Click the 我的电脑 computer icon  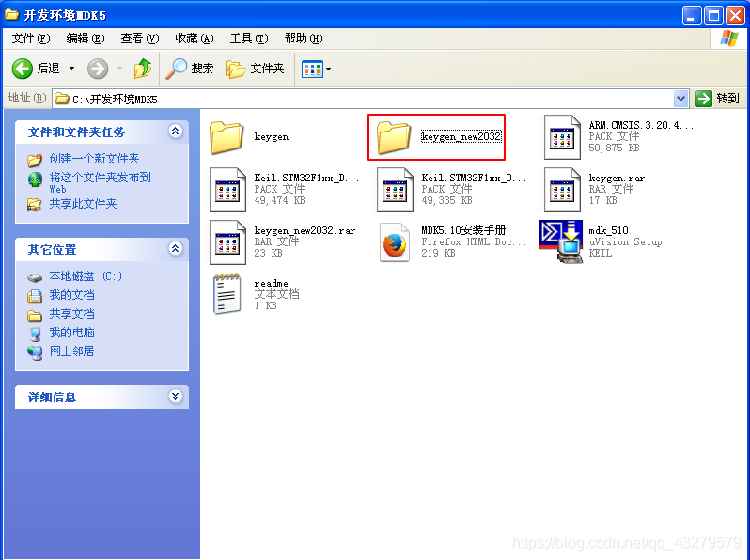coord(35,334)
